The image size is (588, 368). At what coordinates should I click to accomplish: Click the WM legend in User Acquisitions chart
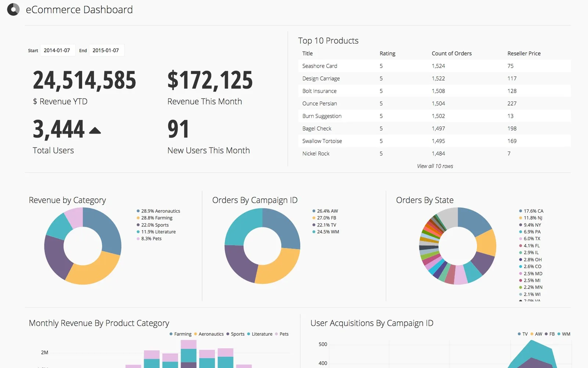(x=564, y=334)
